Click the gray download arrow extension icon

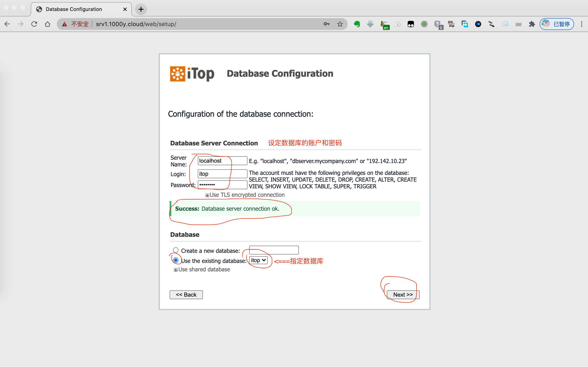[370, 24]
